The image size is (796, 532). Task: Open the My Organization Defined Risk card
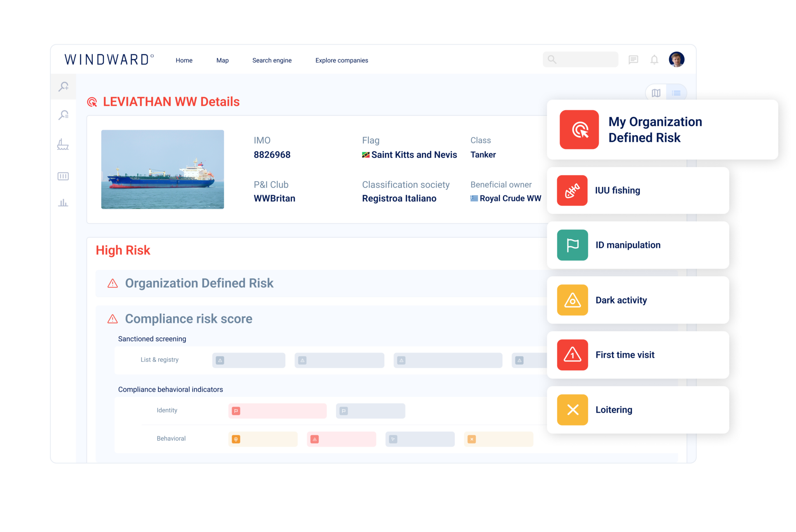click(x=662, y=130)
